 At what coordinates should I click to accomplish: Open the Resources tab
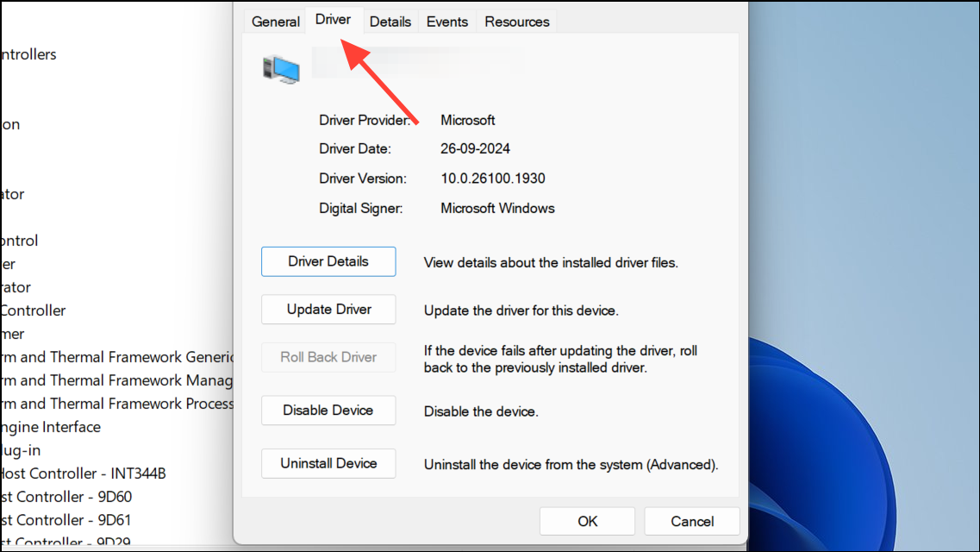(517, 22)
